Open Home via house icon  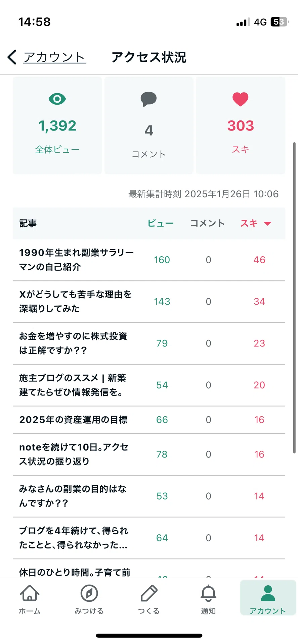[x=30, y=593]
